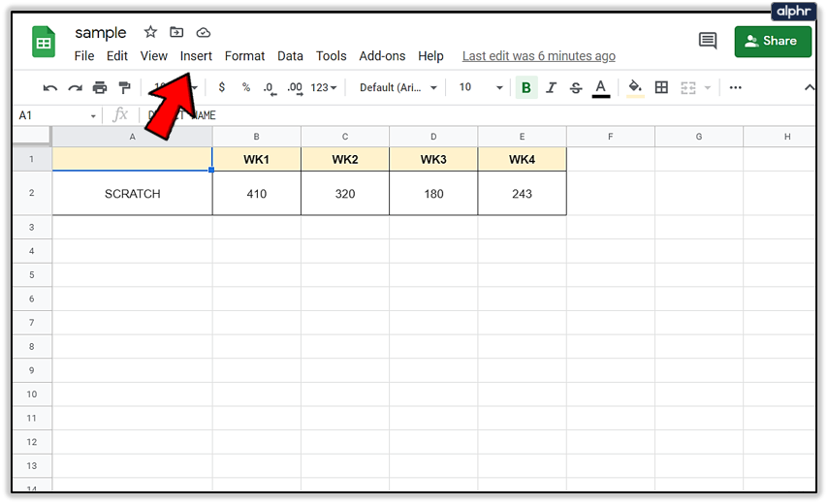The width and height of the screenshot is (828, 504).
Task: Open the File menu
Action: pos(84,56)
